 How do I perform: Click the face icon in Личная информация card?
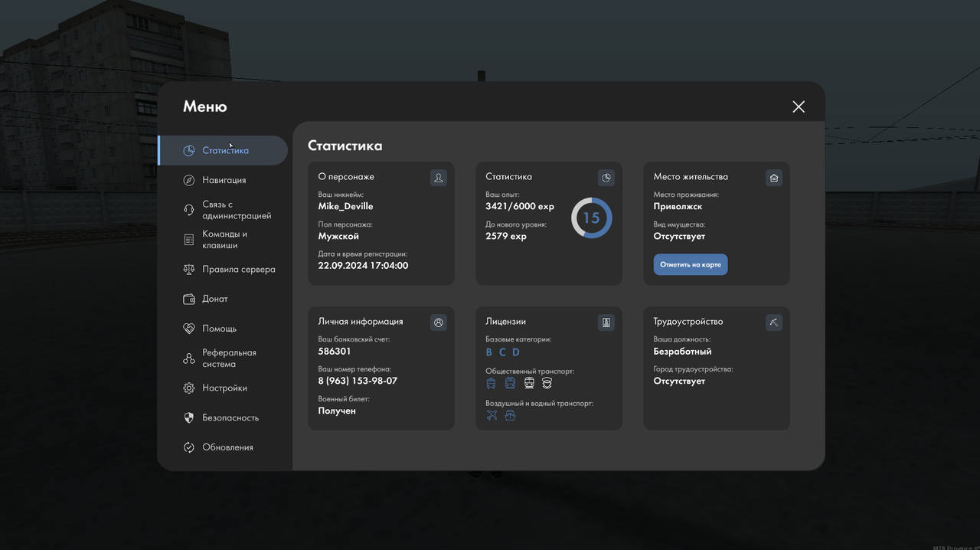[439, 322]
